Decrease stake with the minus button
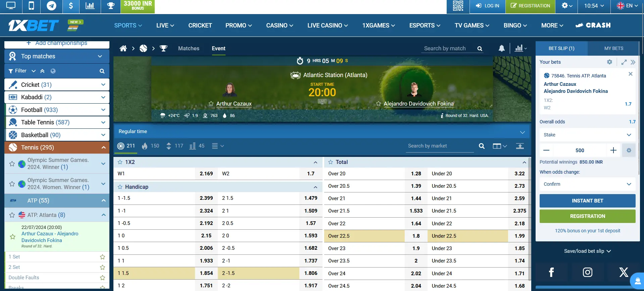 coord(546,151)
